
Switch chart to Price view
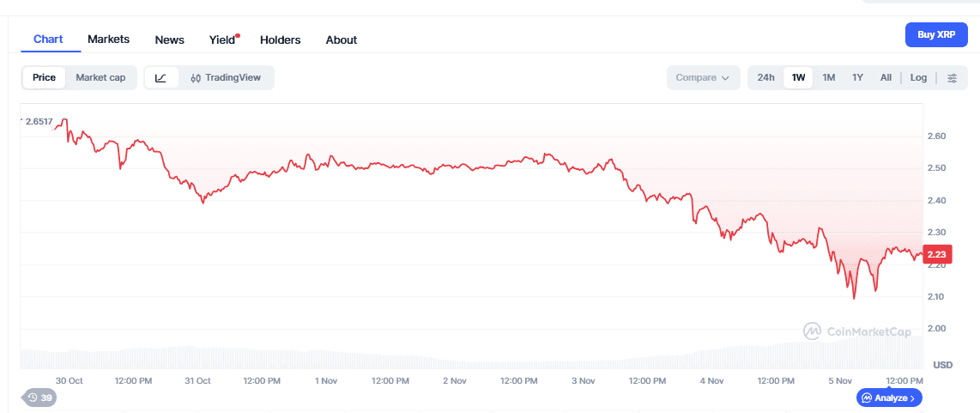pos(44,78)
